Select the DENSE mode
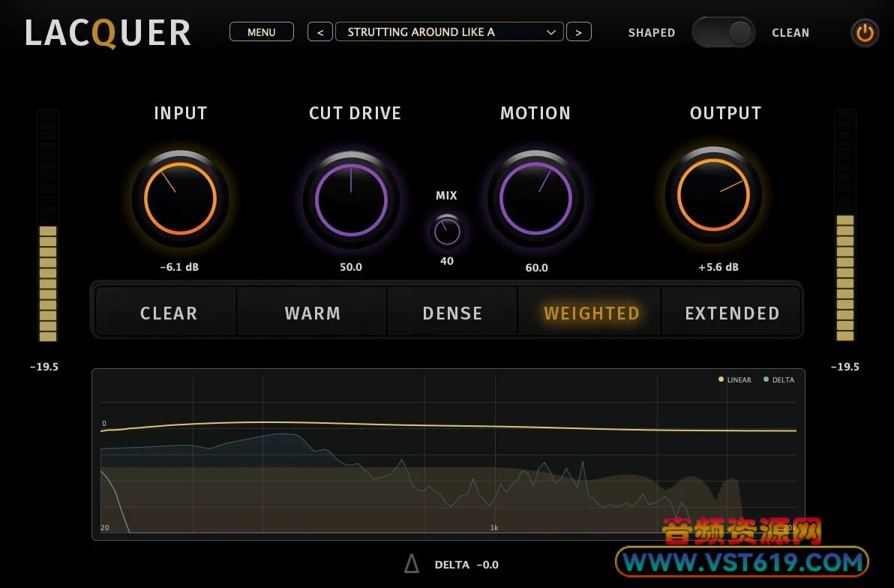Viewport: 894px width, 588px height. (452, 311)
